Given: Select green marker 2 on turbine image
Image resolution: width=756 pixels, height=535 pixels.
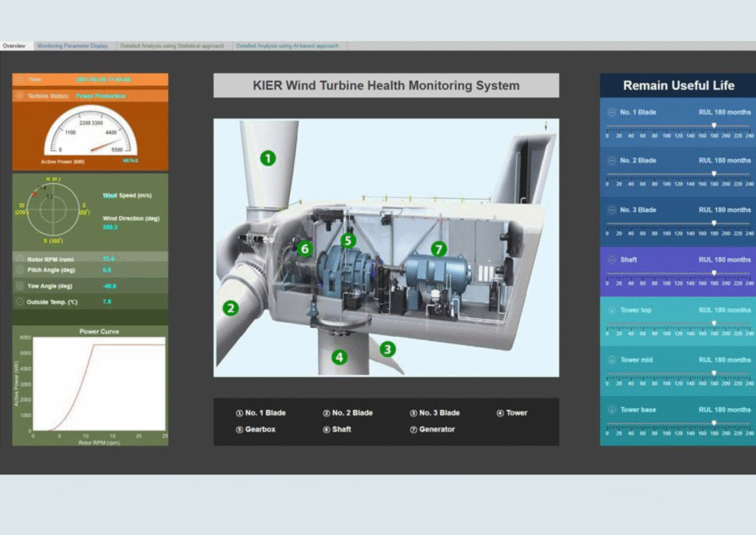Looking at the screenshot, I should 230,308.
